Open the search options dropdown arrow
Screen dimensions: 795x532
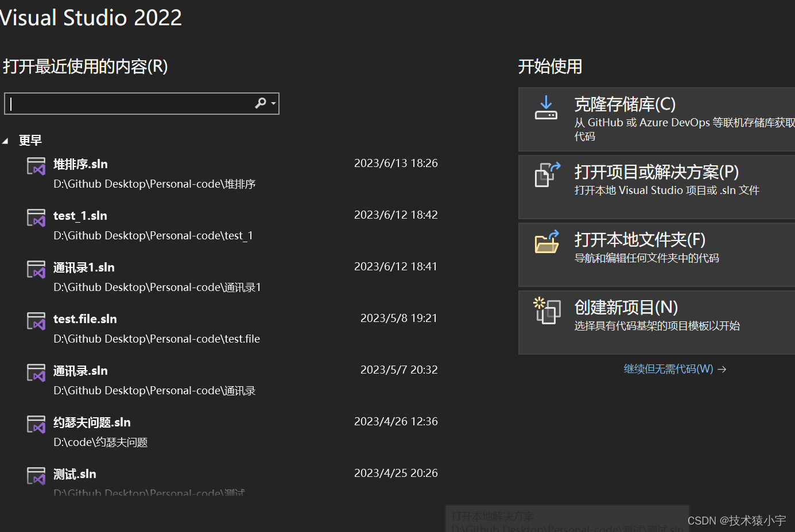[274, 104]
